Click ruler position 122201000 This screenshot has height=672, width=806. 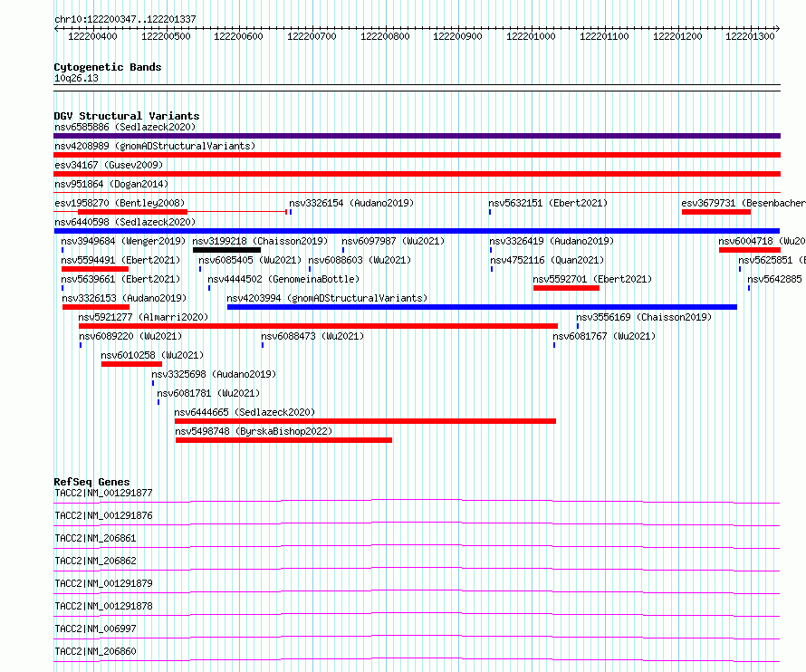click(x=531, y=36)
